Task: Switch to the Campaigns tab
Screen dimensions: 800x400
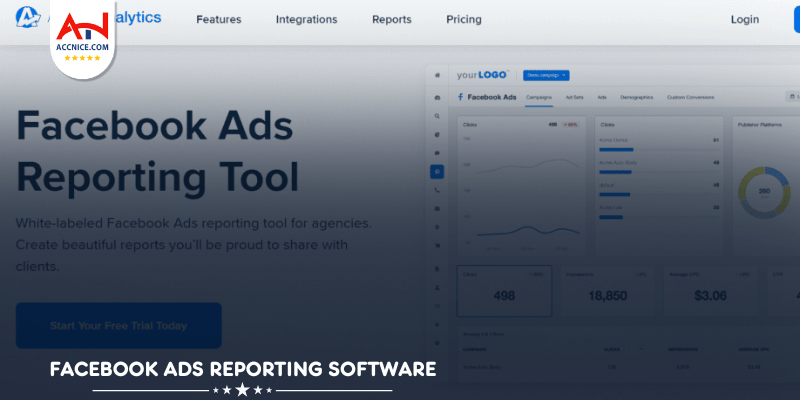Action: click(x=539, y=97)
